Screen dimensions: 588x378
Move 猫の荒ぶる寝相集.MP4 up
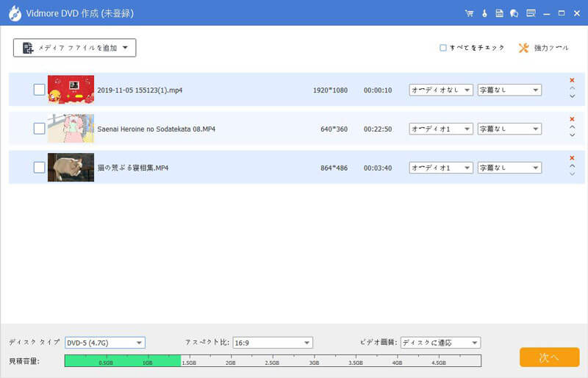coord(573,166)
